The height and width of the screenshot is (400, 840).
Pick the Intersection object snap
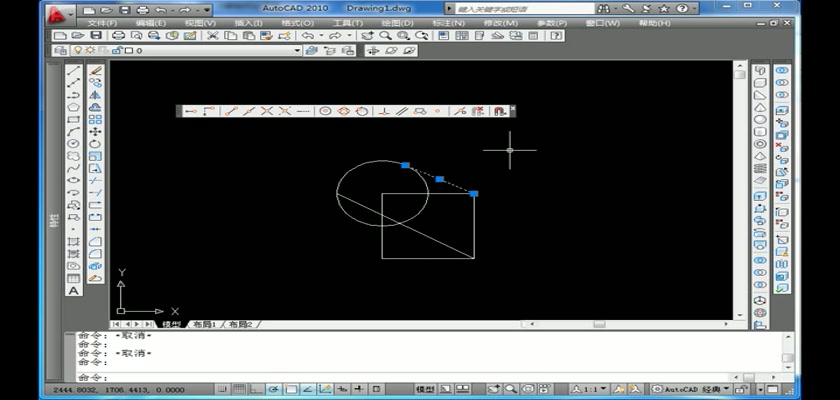[x=267, y=111]
